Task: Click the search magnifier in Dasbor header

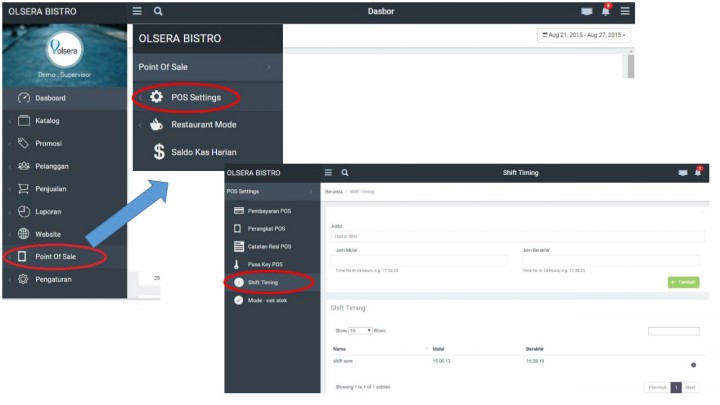Action: click(x=158, y=11)
